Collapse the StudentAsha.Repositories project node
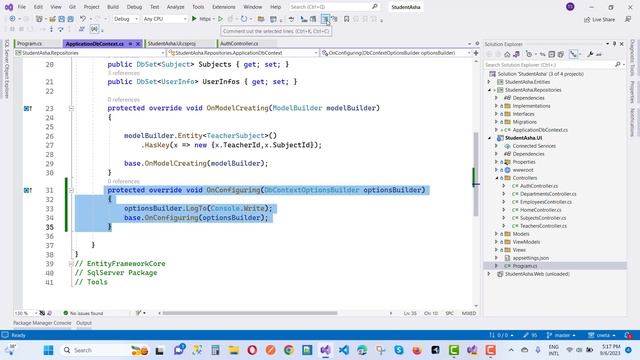This screenshot has height=360, width=640. pyautogui.click(x=489, y=90)
